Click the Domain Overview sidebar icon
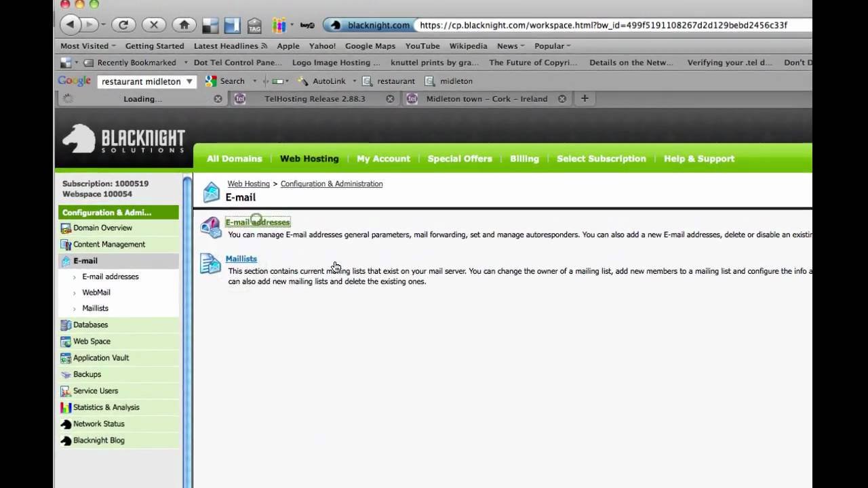Screen dimensions: 868x488 click(x=66, y=228)
